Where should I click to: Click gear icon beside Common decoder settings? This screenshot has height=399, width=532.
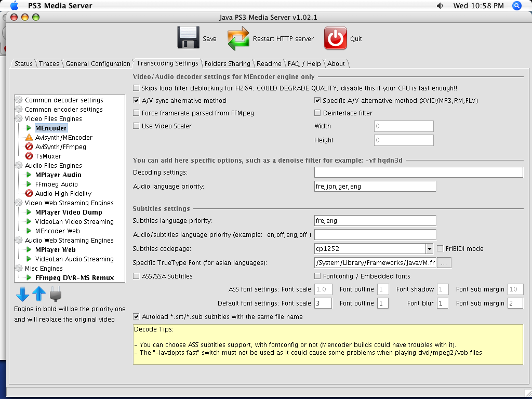coord(19,100)
